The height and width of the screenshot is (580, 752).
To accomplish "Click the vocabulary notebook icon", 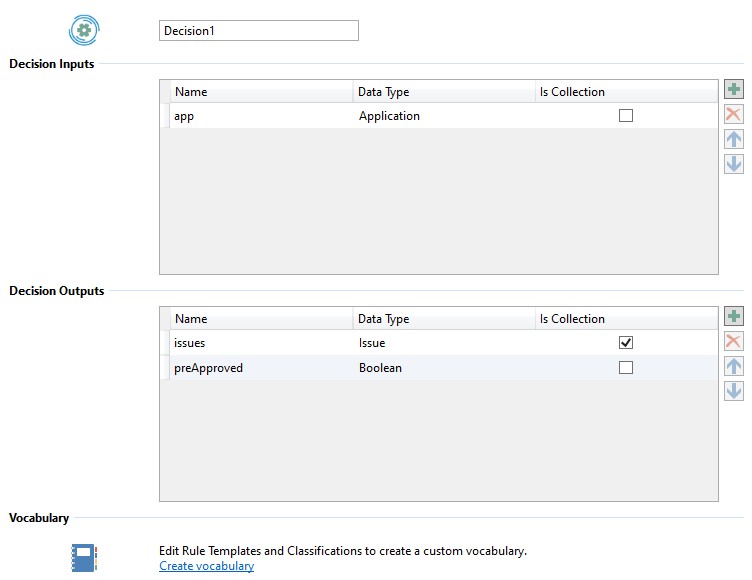I will point(84,557).
